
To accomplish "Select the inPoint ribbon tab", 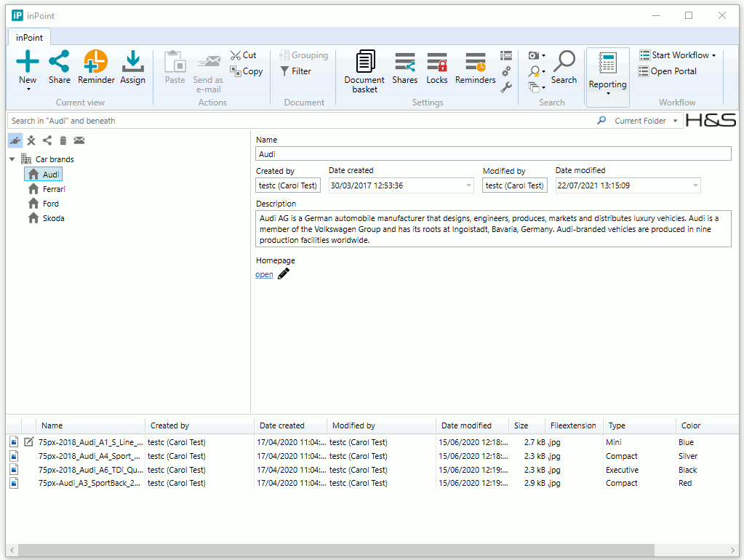I will [x=29, y=38].
